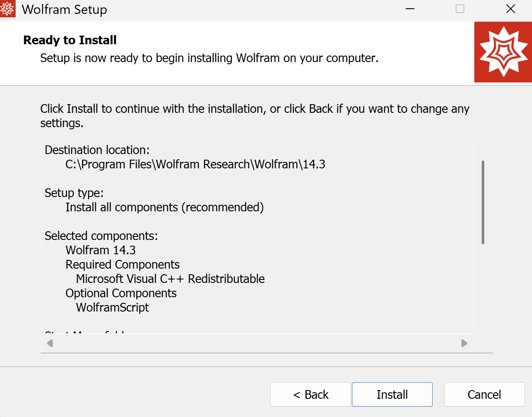Screen dimensions: 532x417
Task: Click the "WolframScript" optional component entry
Action: pyautogui.click(x=112, y=308)
